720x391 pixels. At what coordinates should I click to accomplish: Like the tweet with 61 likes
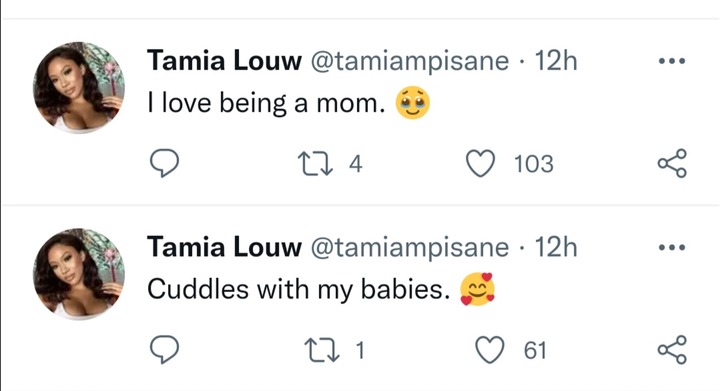coord(489,350)
